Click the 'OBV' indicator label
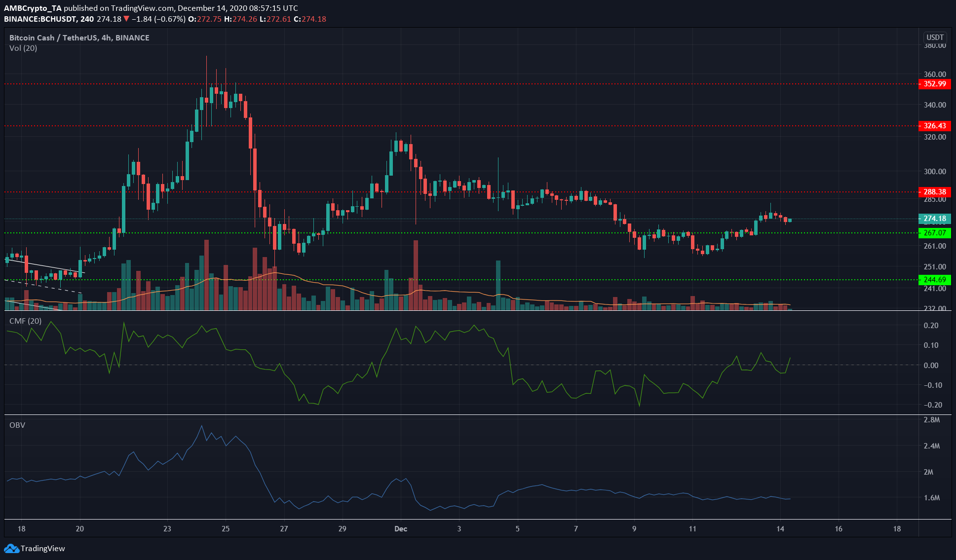This screenshot has height=560, width=956. tap(17, 425)
